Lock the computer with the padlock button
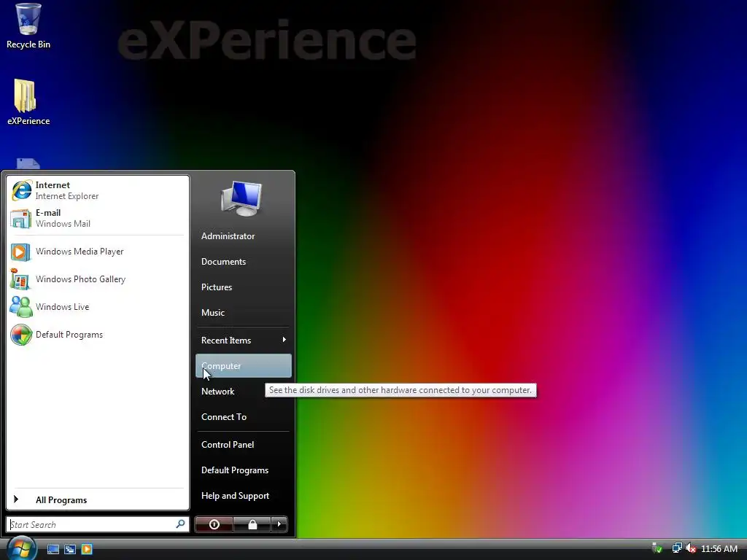This screenshot has width=747, height=560. [x=252, y=524]
